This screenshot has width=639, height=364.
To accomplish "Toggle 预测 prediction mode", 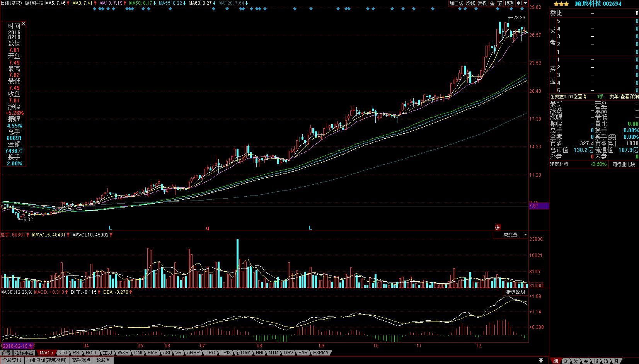I will click(x=509, y=3).
